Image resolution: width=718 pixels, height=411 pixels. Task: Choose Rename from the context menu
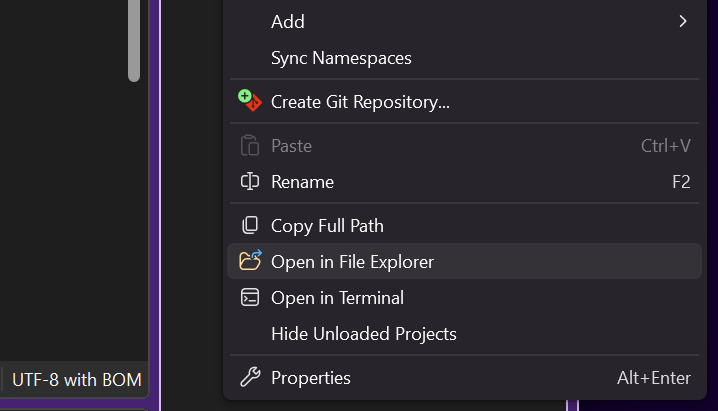pyautogui.click(x=302, y=182)
